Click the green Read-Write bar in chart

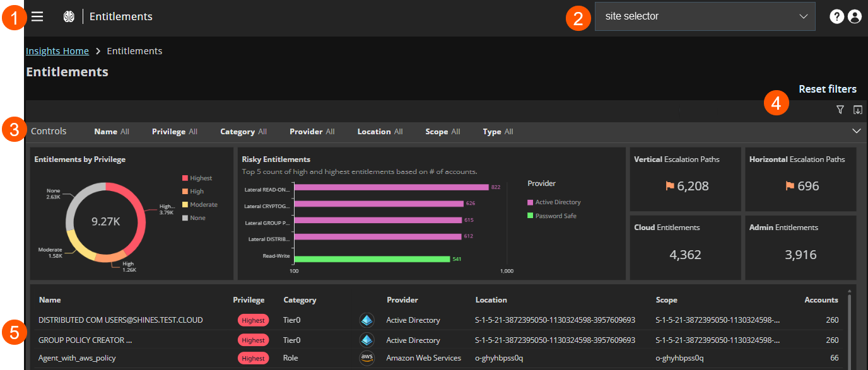coord(372,259)
